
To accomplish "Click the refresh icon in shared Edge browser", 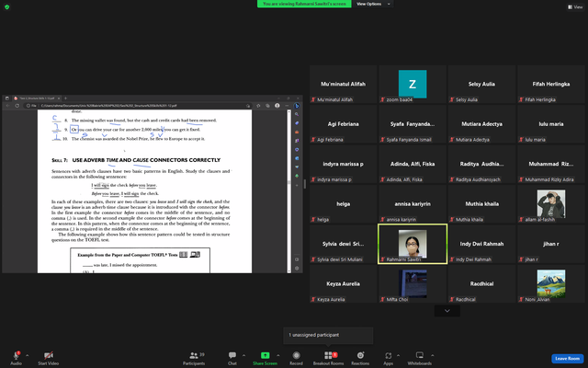I will (17, 106).
